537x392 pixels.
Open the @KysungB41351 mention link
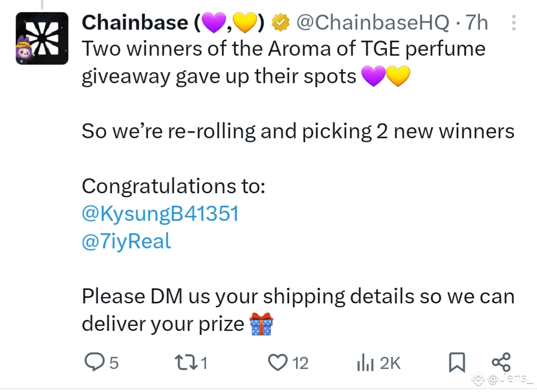(x=160, y=214)
